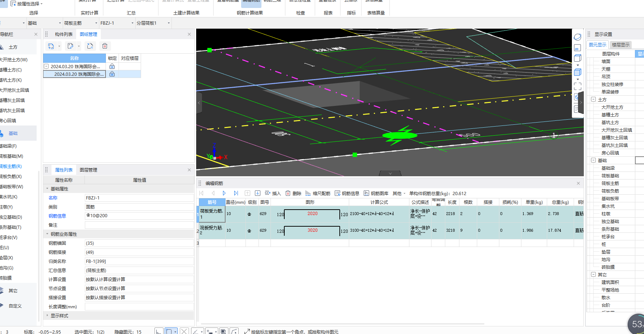Viewport: 644px width, 334px height.
Task: Switch to 图元显示 tab
Action: tap(598, 45)
